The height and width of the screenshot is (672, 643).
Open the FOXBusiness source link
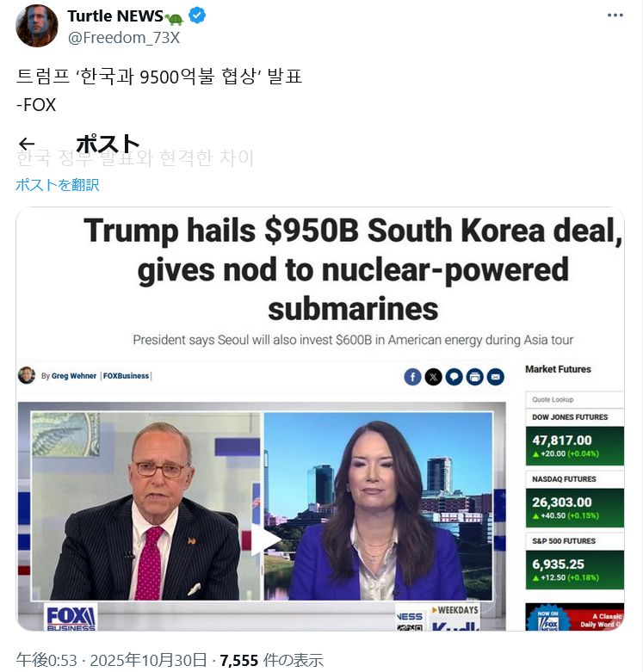(126, 376)
